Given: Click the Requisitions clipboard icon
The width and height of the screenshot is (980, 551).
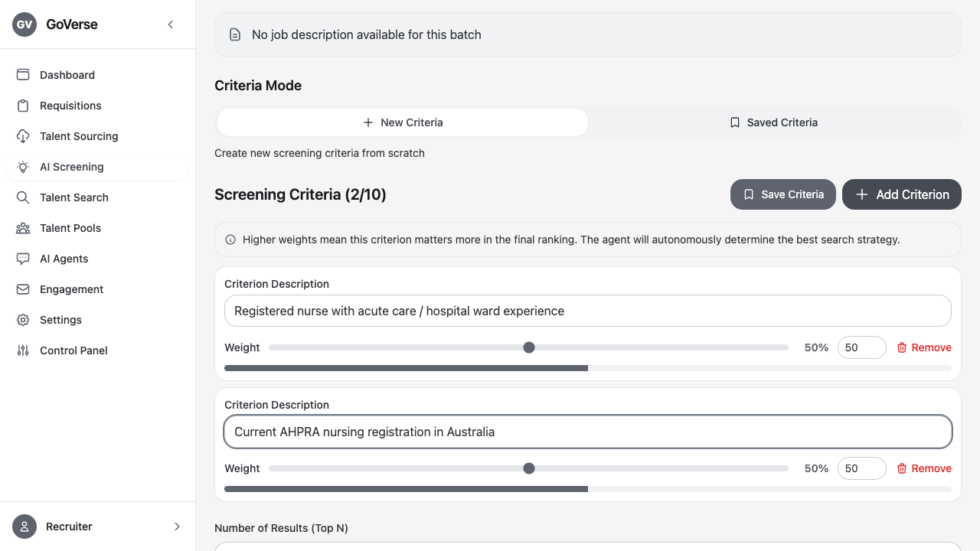Looking at the screenshot, I should (x=23, y=106).
